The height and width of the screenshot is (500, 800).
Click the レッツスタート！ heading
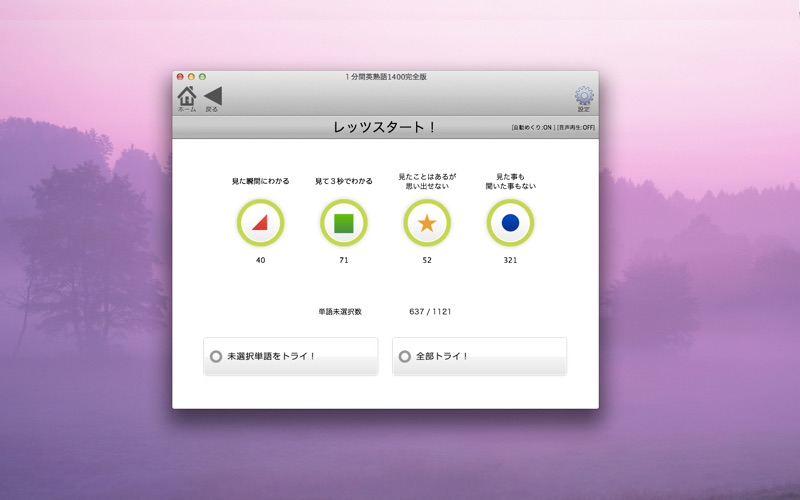[x=385, y=127]
